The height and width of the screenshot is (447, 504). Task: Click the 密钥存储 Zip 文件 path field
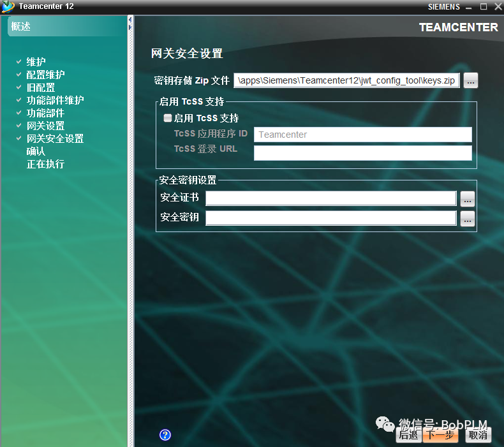pos(346,80)
